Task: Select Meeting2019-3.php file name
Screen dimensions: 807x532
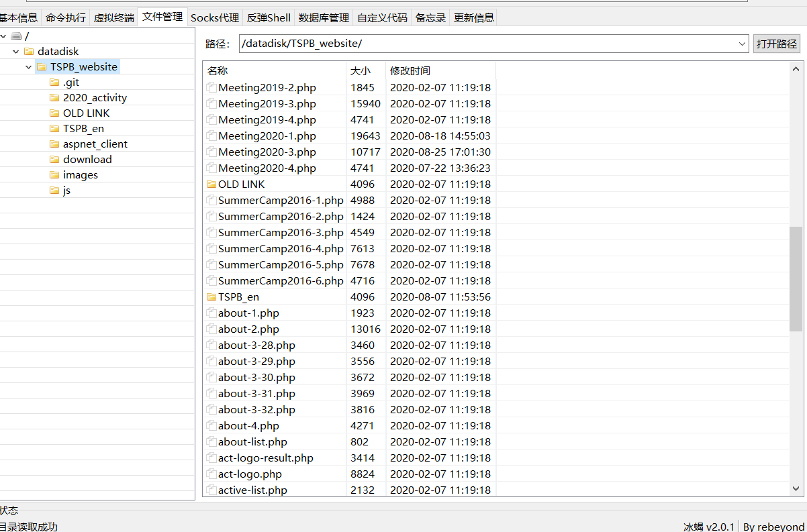Action: coord(267,103)
